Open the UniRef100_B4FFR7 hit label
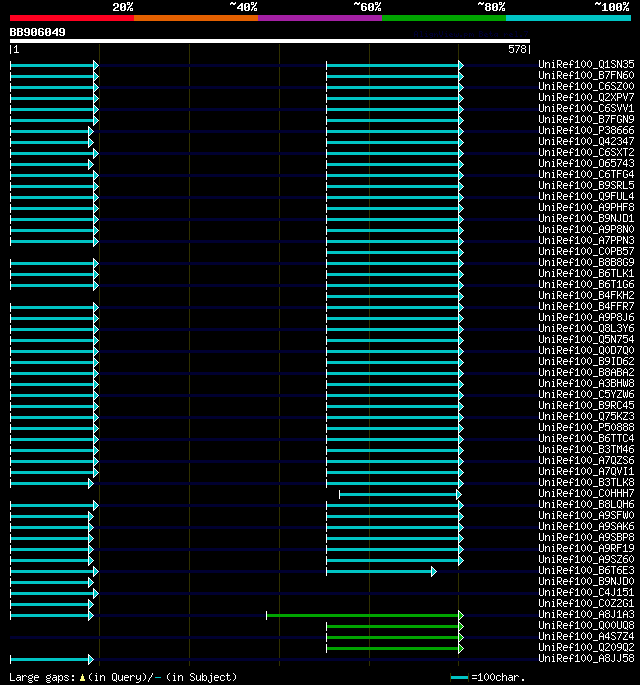 tap(586, 306)
